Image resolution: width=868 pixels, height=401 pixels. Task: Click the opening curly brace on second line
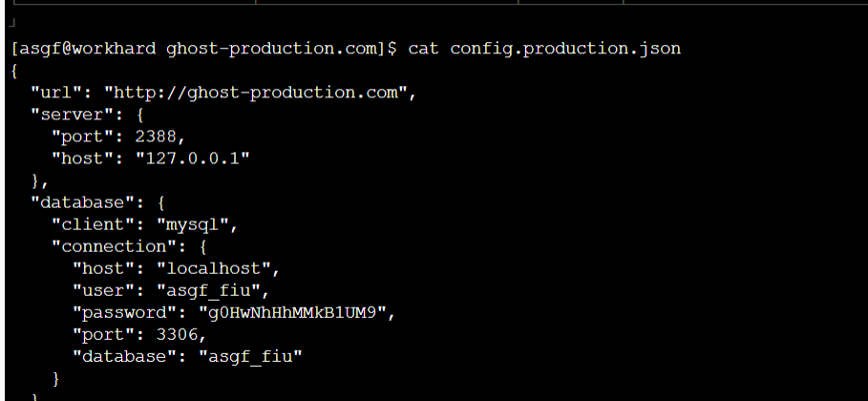pos(15,71)
